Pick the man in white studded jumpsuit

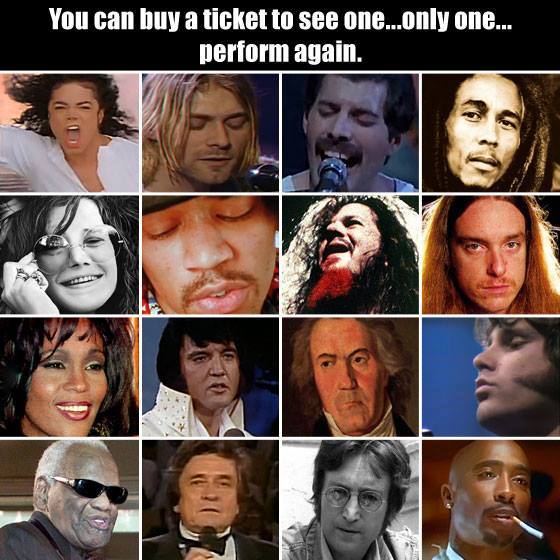pos(210,377)
